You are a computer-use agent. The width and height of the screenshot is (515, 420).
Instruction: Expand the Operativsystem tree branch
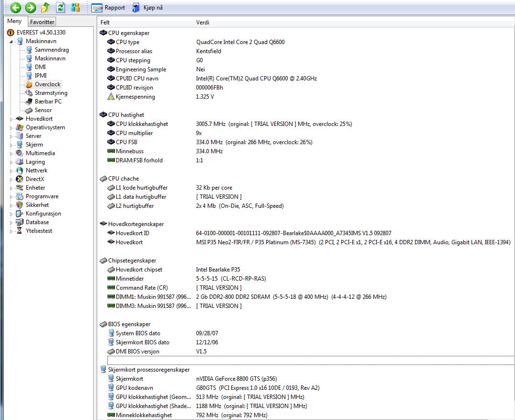(11, 128)
